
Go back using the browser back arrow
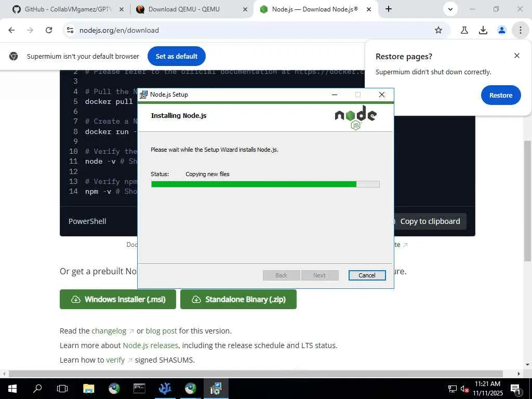(x=11, y=30)
